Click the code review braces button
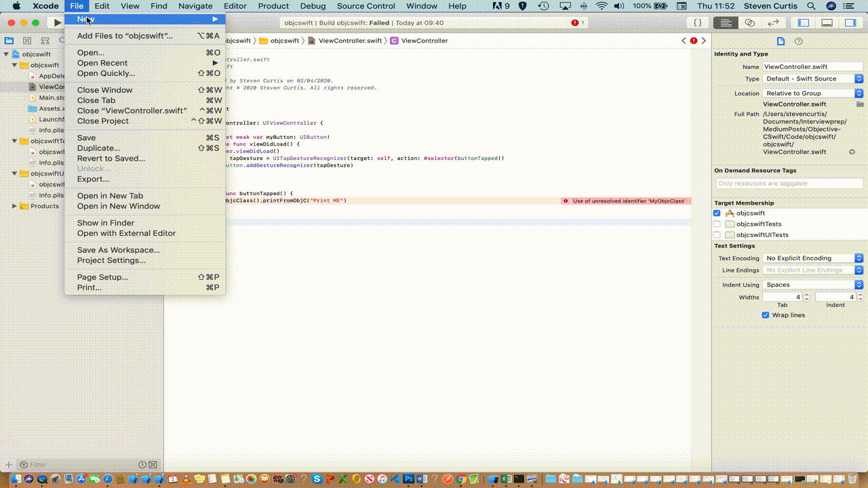This screenshot has width=868, height=488. coord(698,23)
